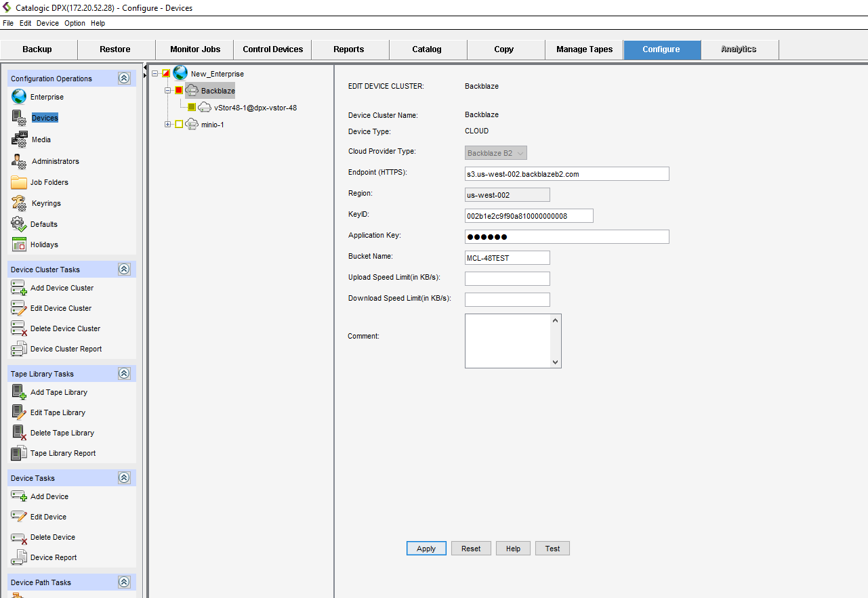Switch to the Backup tab
Image resolution: width=868 pixels, height=598 pixels.
tap(39, 49)
